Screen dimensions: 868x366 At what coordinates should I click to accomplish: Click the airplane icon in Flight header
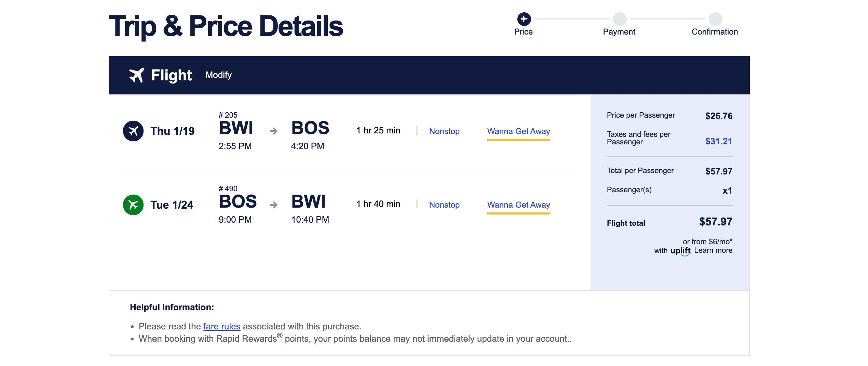(x=137, y=75)
